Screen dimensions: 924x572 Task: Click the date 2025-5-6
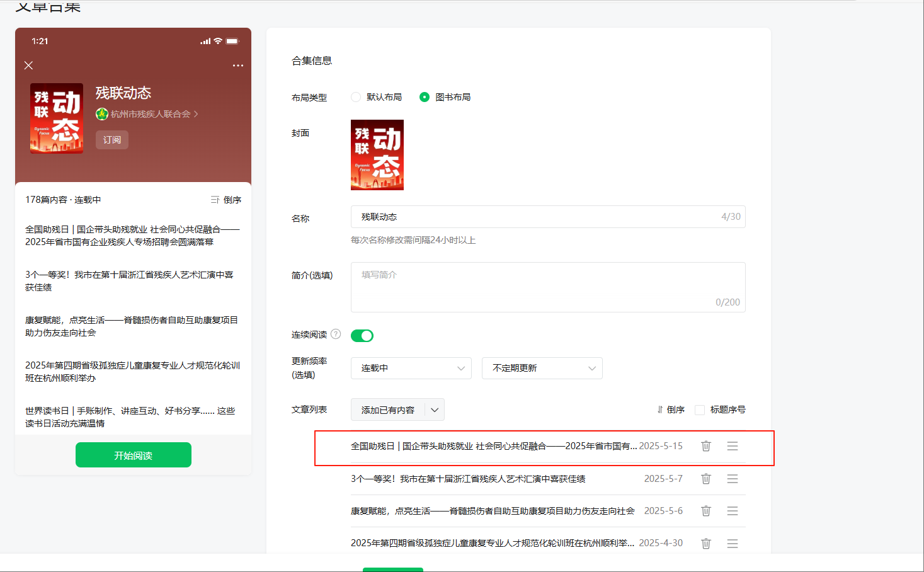663,511
